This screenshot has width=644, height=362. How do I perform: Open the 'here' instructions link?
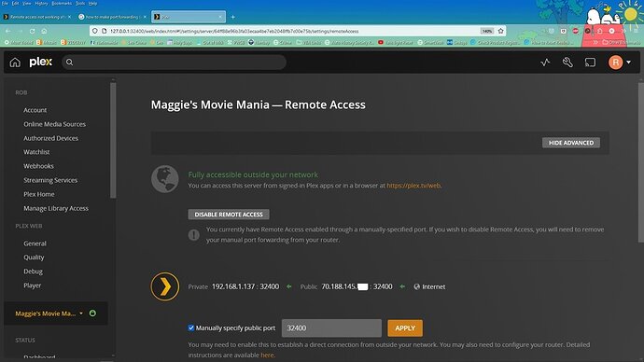pyautogui.click(x=267, y=355)
